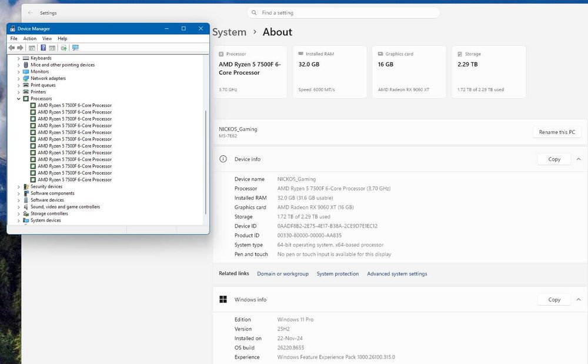Viewport: 588px width, 364px height.
Task: Click the Scan for hardware changes monitor icon
Action: (75, 48)
